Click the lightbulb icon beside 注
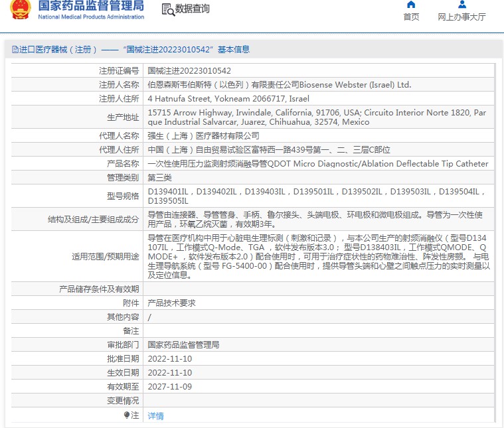 click(x=127, y=415)
